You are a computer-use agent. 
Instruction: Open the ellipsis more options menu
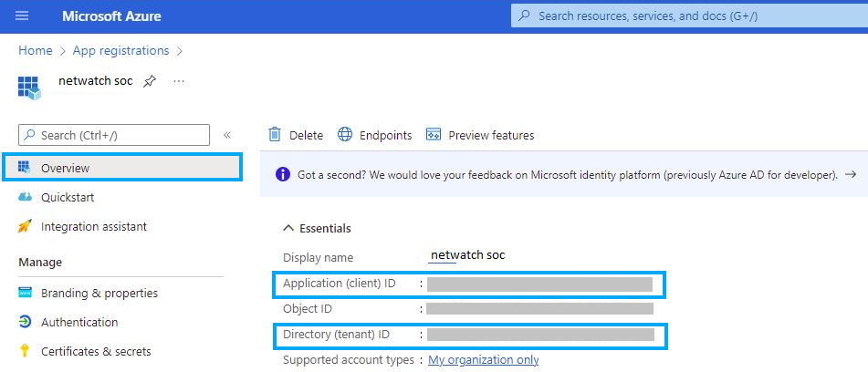pyautogui.click(x=178, y=81)
